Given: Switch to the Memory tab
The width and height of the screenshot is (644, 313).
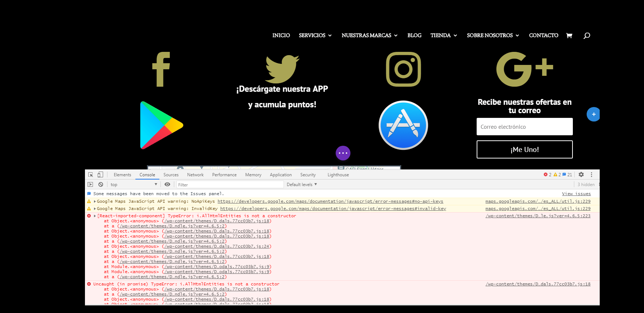Looking at the screenshot, I should [x=253, y=174].
